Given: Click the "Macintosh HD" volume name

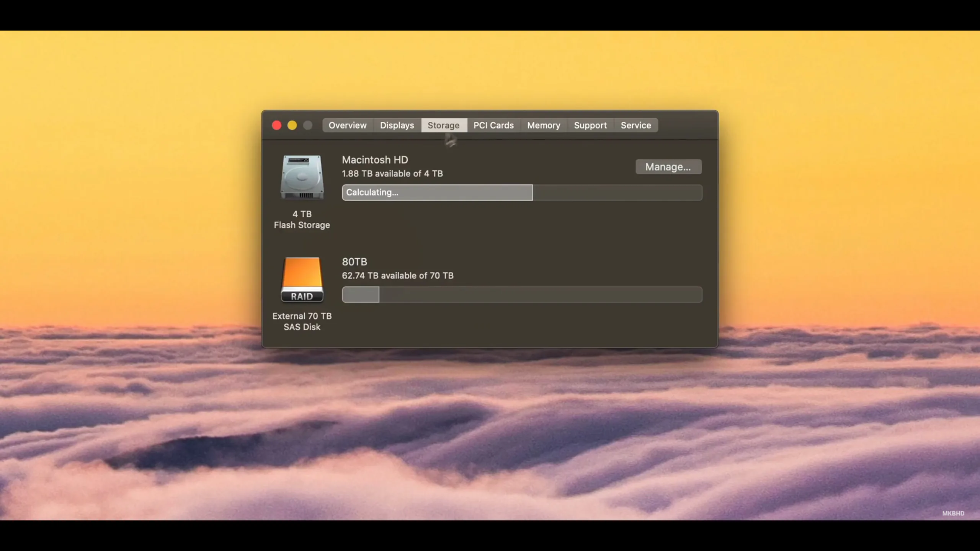Looking at the screenshot, I should point(375,160).
